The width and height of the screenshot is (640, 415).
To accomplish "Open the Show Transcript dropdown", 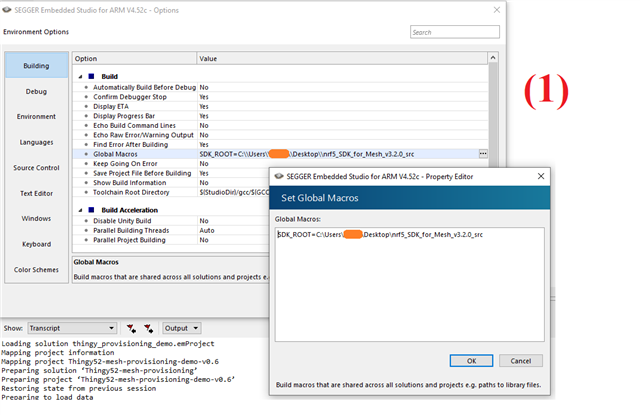I will (x=72, y=328).
